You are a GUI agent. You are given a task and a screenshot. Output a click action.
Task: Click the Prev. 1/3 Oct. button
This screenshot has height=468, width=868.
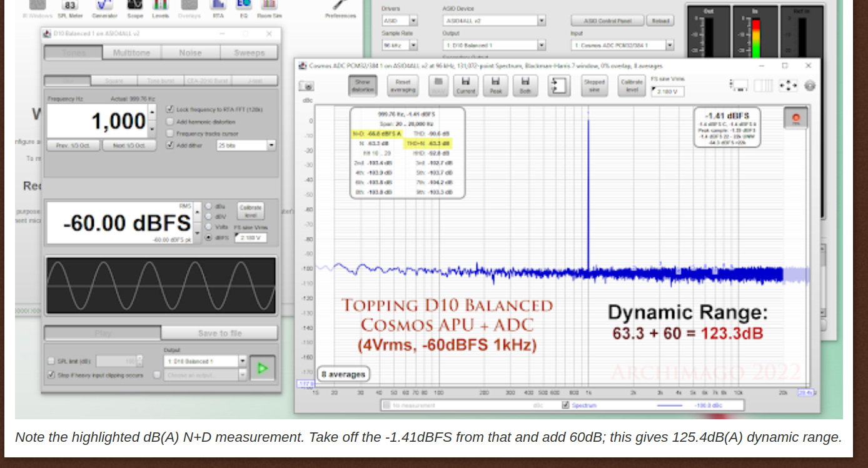point(73,145)
